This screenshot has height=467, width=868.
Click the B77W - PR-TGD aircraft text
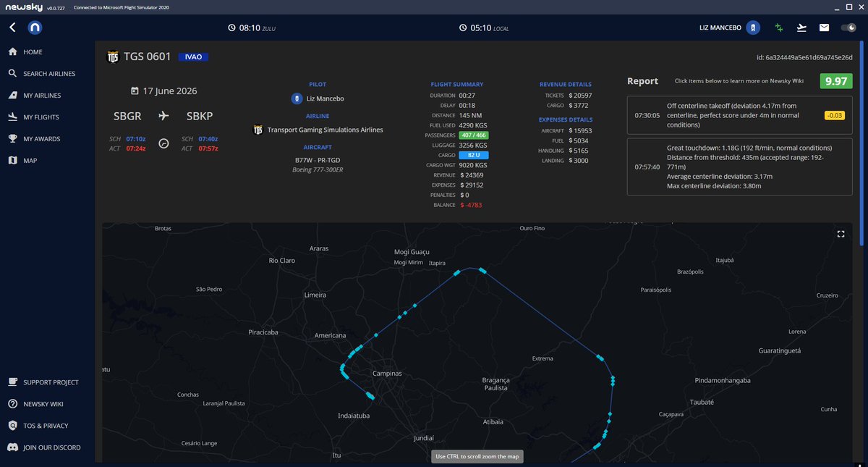318,159
